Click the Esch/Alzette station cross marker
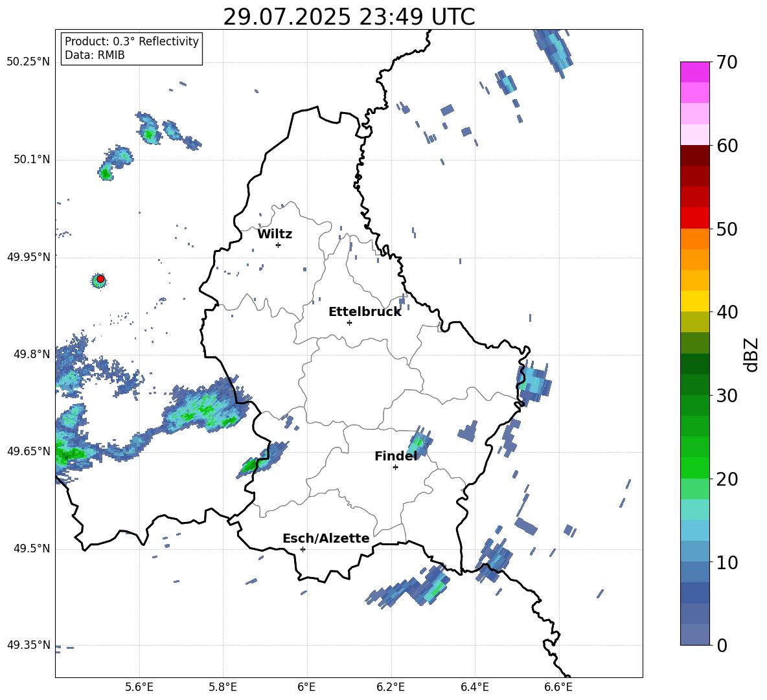Viewport: 767px width, 700px height. [303, 549]
